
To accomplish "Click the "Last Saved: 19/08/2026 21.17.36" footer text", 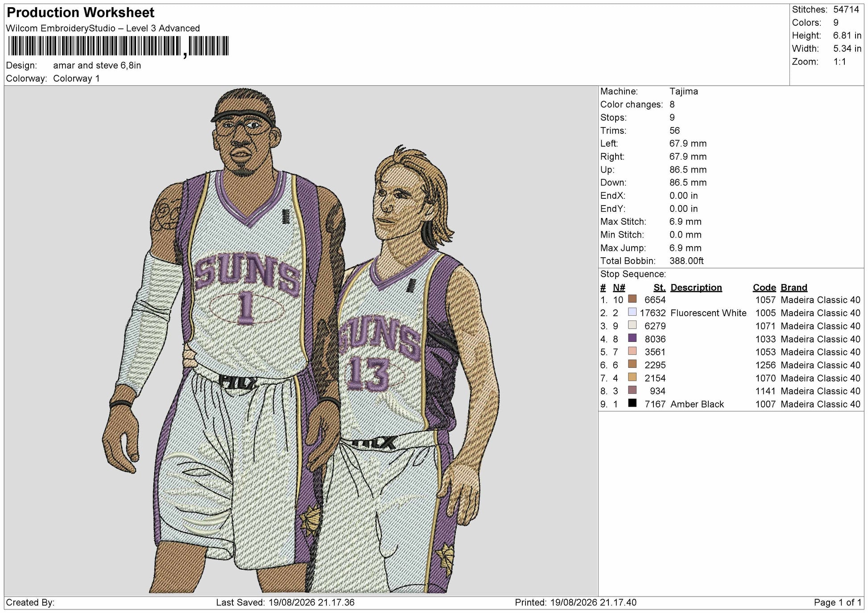I will tap(285, 603).
